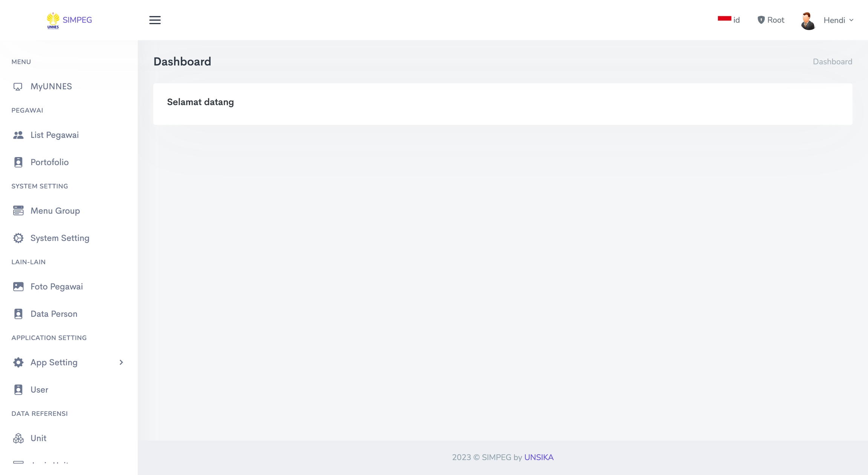Expand the App Setting submenu chevron
This screenshot has width=868, height=475.
click(121, 362)
